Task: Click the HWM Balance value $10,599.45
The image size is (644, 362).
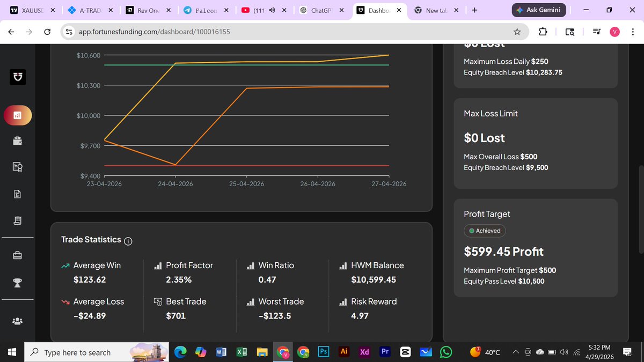Action: [374, 279]
